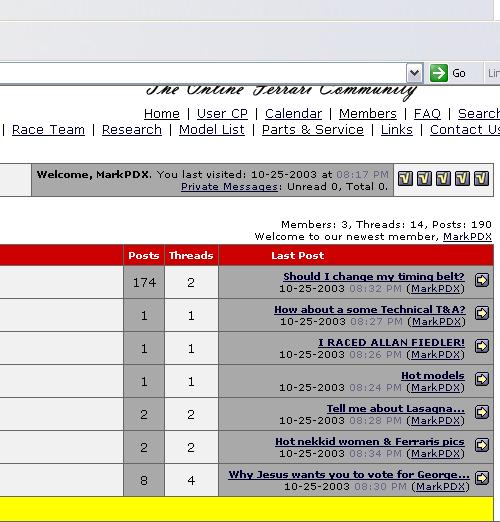Click the first yellow icon in welcome bar
This screenshot has height=522, width=500.
pyautogui.click(x=405, y=178)
